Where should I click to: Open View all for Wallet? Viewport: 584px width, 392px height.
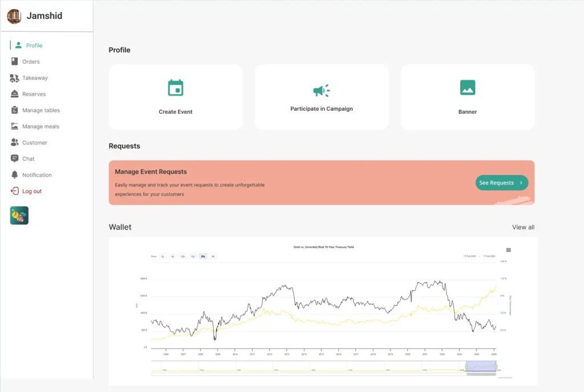[x=523, y=227]
